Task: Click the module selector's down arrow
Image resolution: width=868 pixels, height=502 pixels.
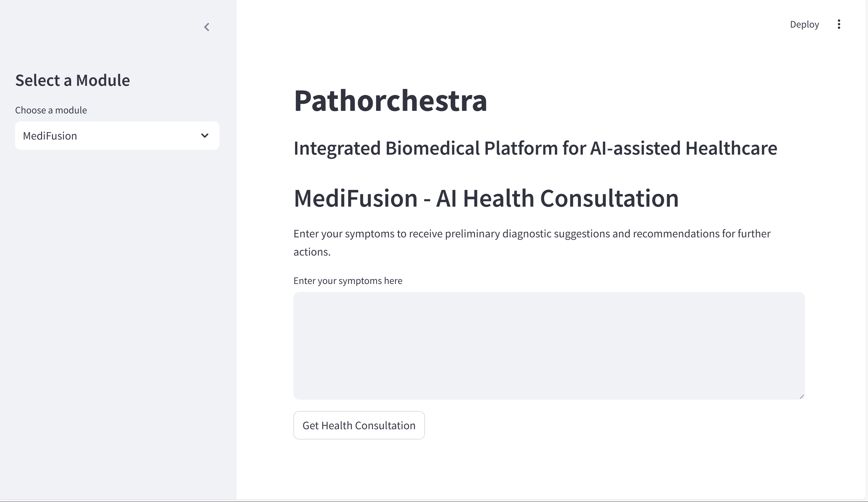Action: tap(205, 136)
